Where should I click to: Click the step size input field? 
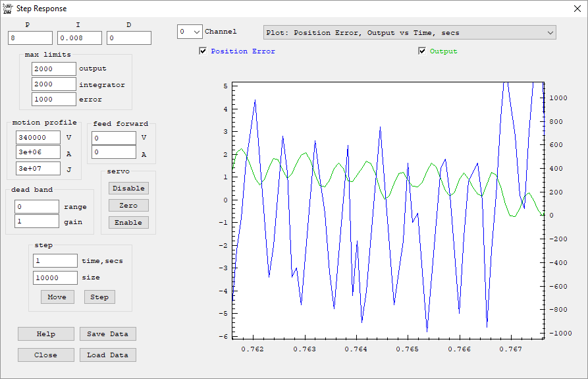click(x=55, y=277)
